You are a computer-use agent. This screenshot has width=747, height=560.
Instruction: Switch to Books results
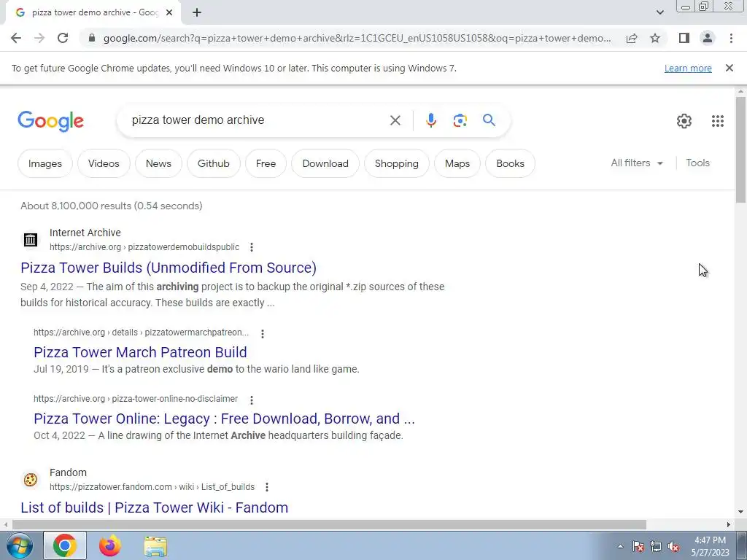[x=510, y=163]
